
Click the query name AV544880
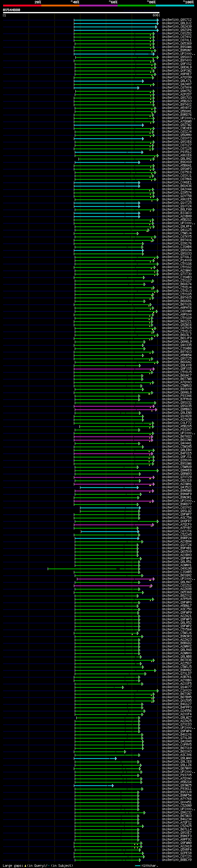(x=11, y=10)
